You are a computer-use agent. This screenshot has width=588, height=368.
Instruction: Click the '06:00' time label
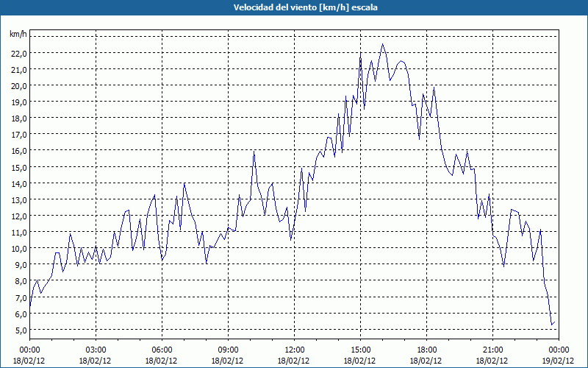coord(162,350)
